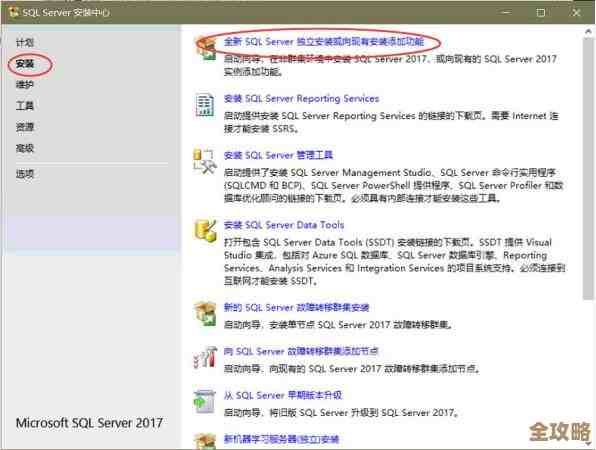Open the 资源 sidebar section
Screen dimensions: 596x450
pos(25,127)
